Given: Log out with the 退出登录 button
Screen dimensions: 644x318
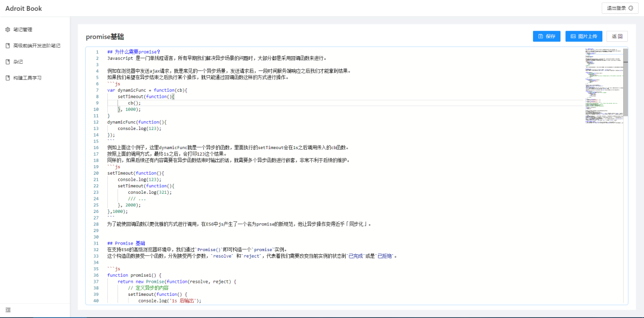Looking at the screenshot, I should (620, 8).
